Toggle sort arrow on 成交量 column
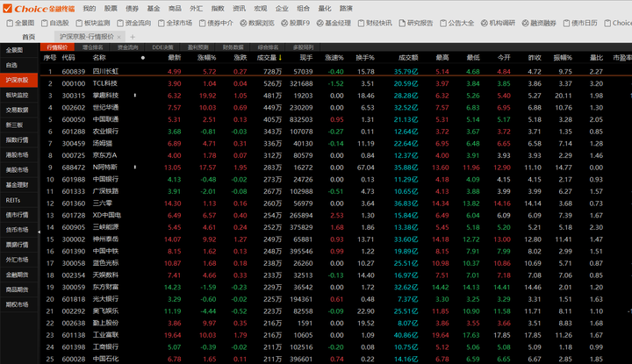Image resolution: width=632 pixels, height=364 pixels. [x=280, y=58]
